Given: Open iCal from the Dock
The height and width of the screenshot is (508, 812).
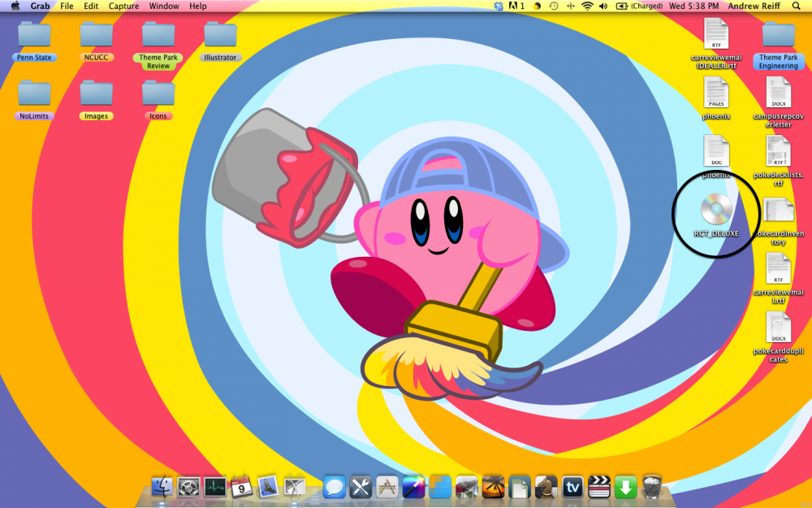Looking at the screenshot, I should click(x=240, y=488).
